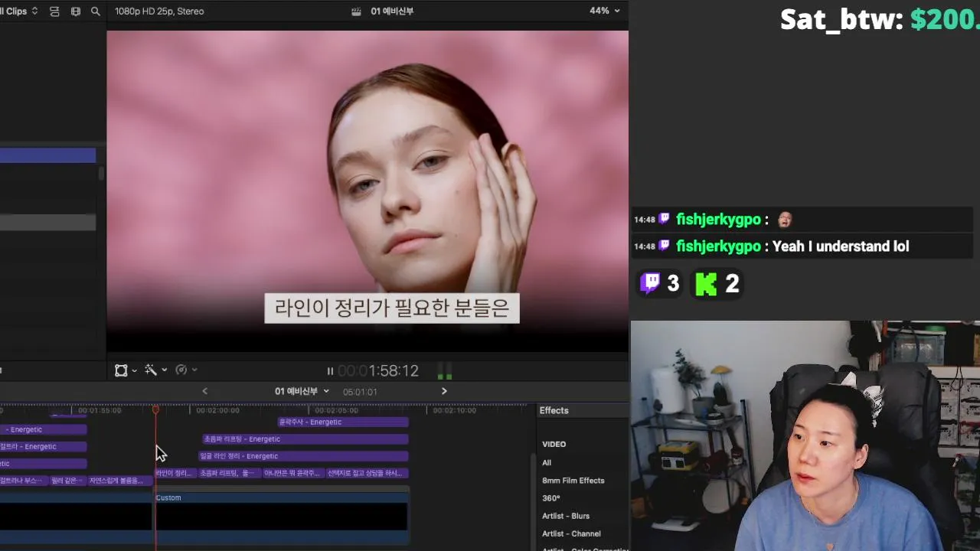This screenshot has height=551, width=980.
Task: Expand the magic wand enhancements chevron
Action: click(165, 370)
